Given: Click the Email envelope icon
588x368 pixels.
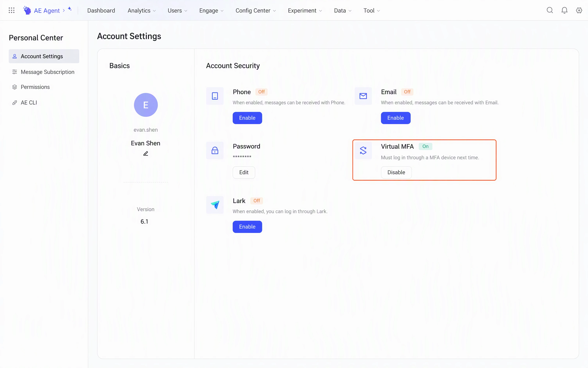Looking at the screenshot, I should point(363,96).
